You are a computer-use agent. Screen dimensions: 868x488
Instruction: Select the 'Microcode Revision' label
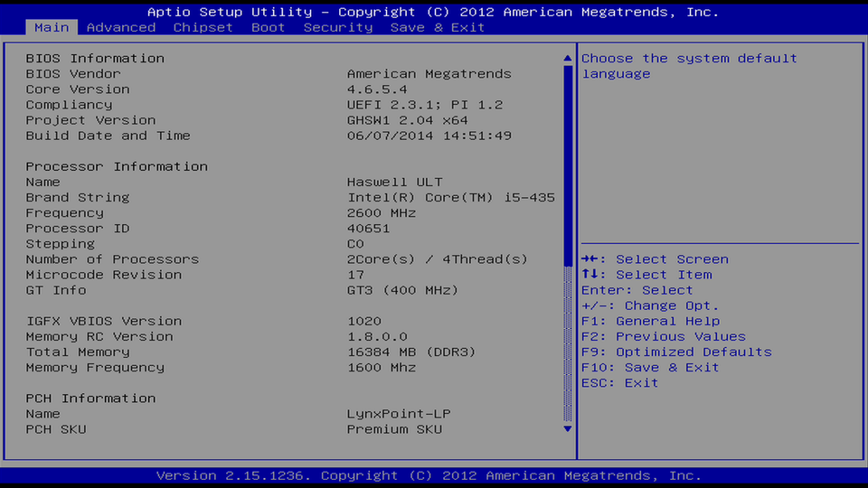pos(103,275)
